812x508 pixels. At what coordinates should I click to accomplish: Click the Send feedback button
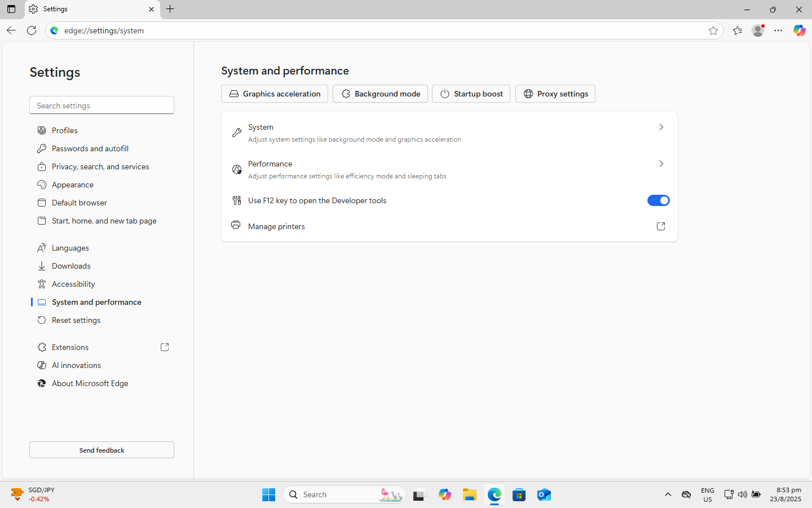pos(101,450)
